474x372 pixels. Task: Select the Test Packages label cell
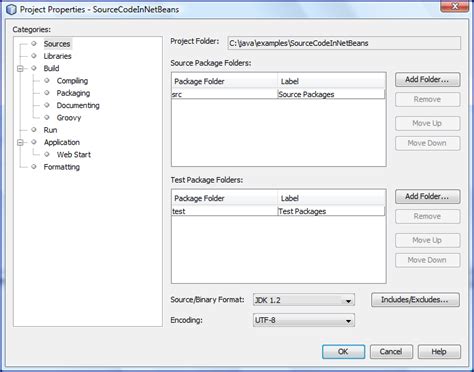coord(331,211)
